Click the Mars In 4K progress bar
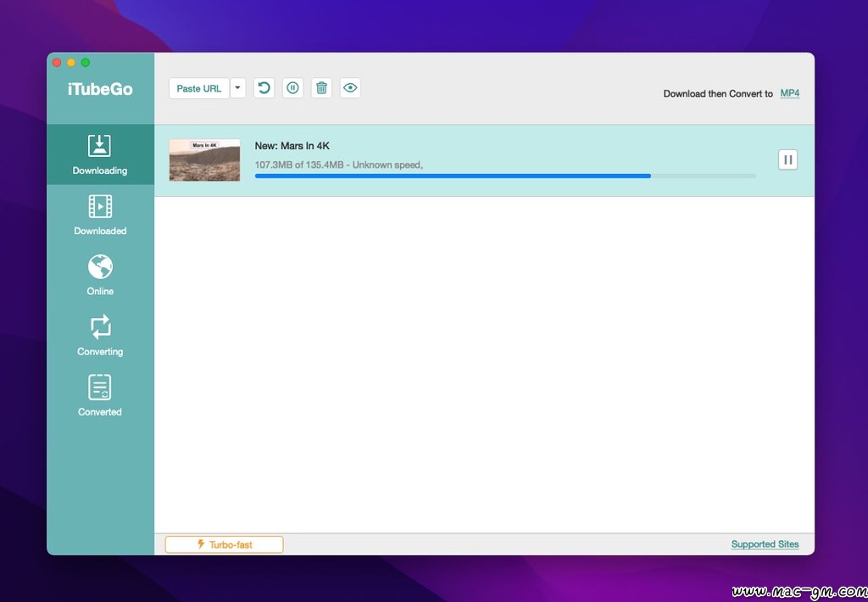The image size is (868, 602). point(505,176)
